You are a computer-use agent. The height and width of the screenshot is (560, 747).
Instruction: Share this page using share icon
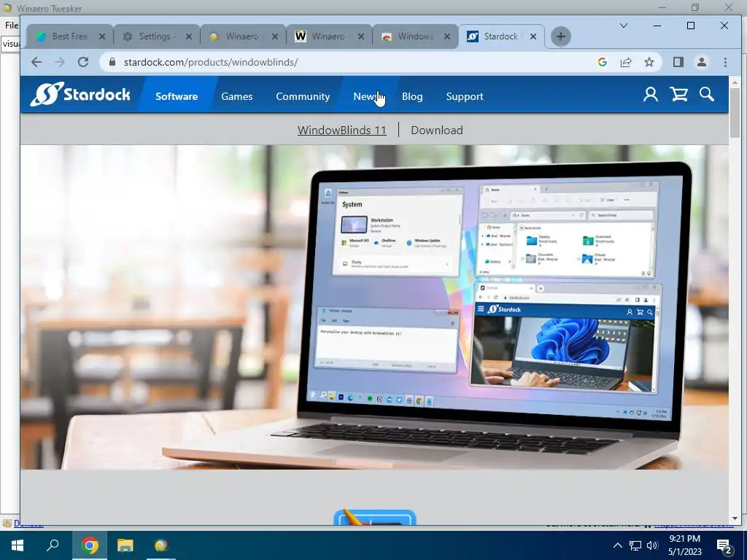625,62
